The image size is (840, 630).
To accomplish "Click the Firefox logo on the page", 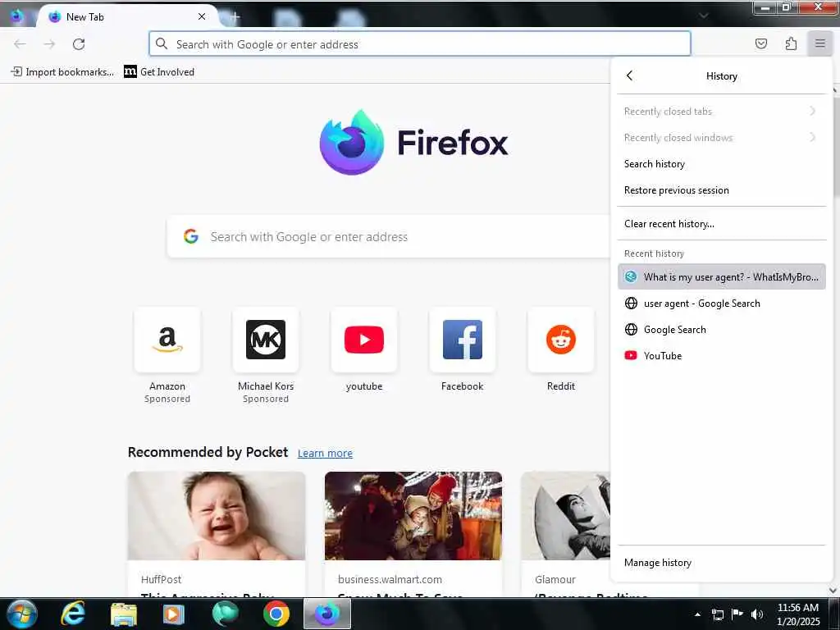I will [413, 142].
